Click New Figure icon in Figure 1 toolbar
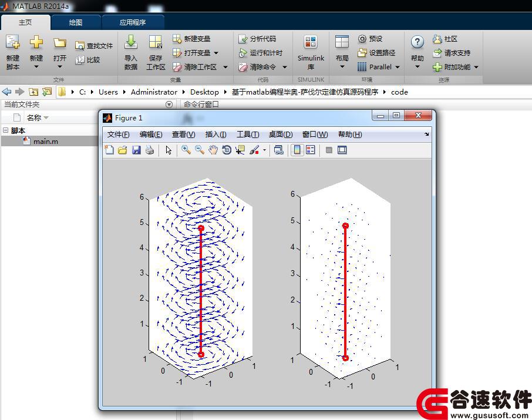 (109, 150)
